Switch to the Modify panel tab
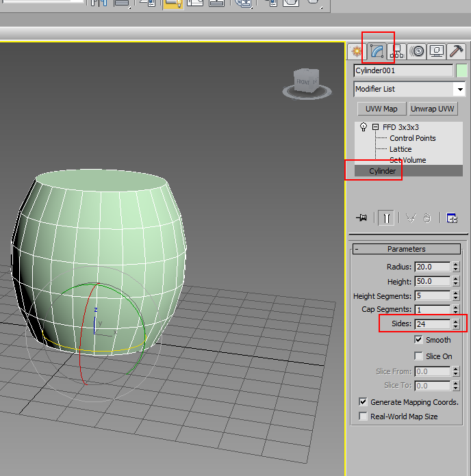Viewport: 471px width, 476px height. [x=377, y=51]
